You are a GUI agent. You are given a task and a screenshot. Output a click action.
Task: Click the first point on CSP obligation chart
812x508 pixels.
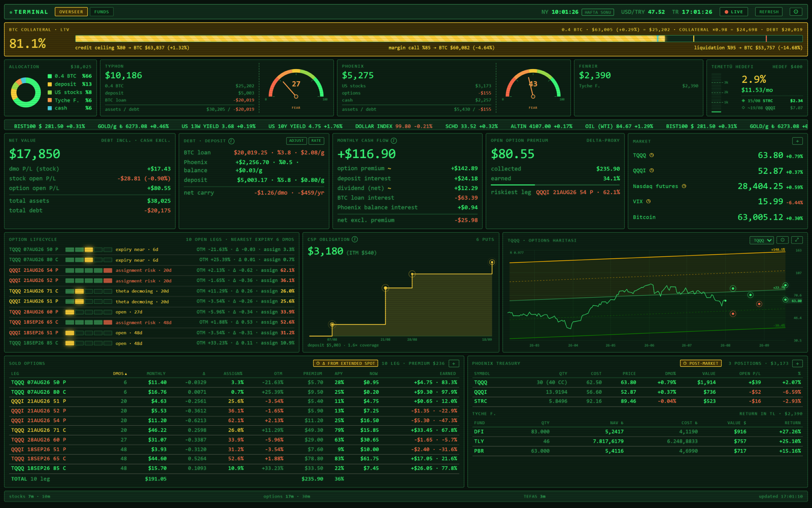pyautogui.click(x=332, y=325)
